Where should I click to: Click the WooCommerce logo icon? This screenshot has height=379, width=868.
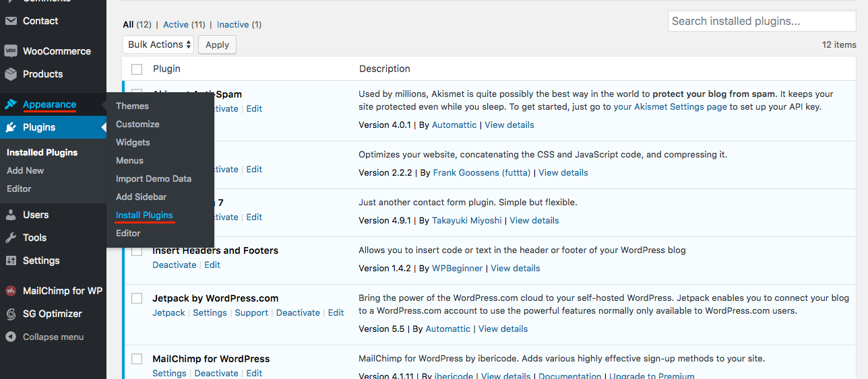click(11, 51)
